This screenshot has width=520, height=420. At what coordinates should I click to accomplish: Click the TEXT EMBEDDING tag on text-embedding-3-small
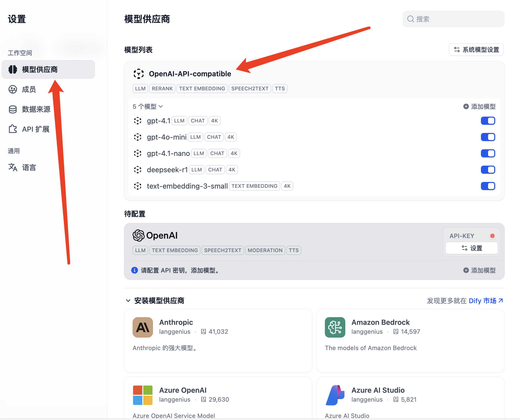254,186
